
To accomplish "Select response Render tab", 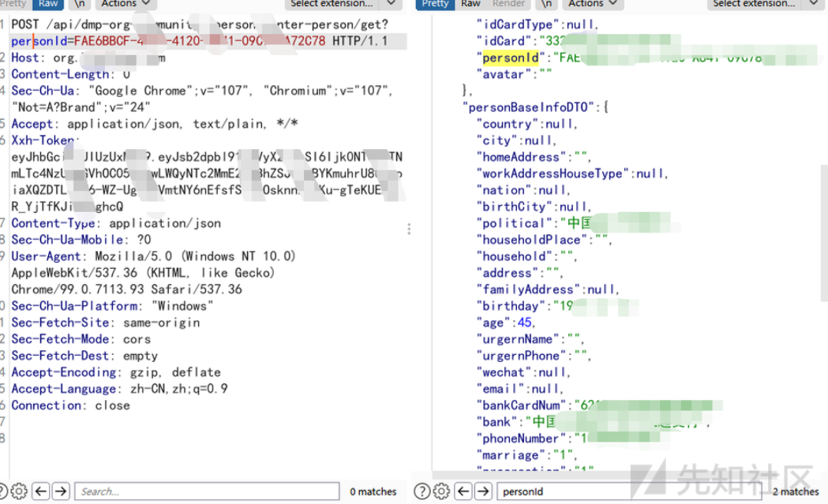I will 508,4.
